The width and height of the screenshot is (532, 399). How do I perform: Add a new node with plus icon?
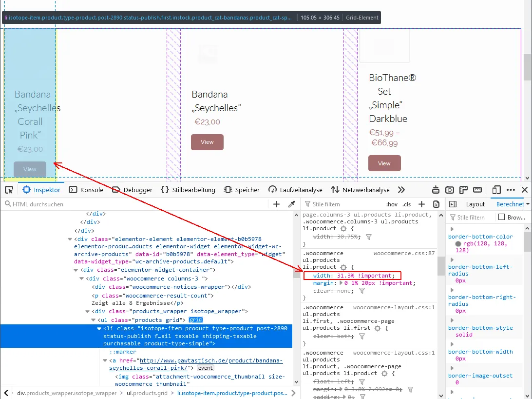[276, 204]
